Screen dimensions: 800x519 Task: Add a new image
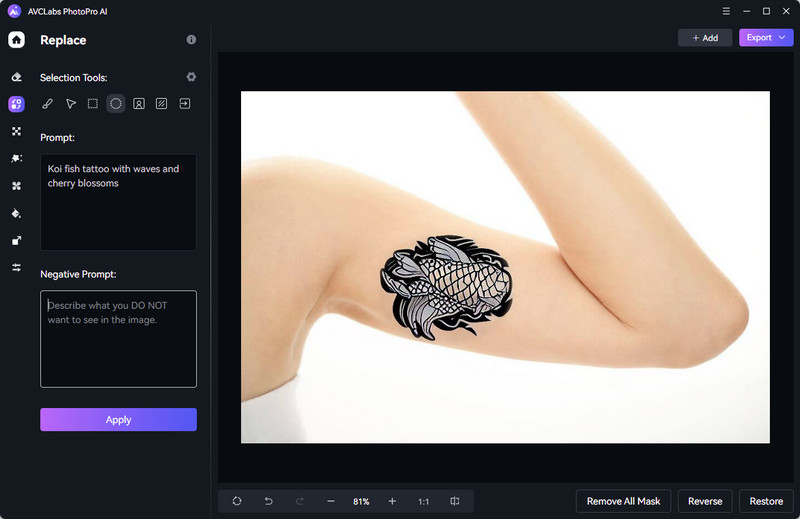click(x=705, y=38)
